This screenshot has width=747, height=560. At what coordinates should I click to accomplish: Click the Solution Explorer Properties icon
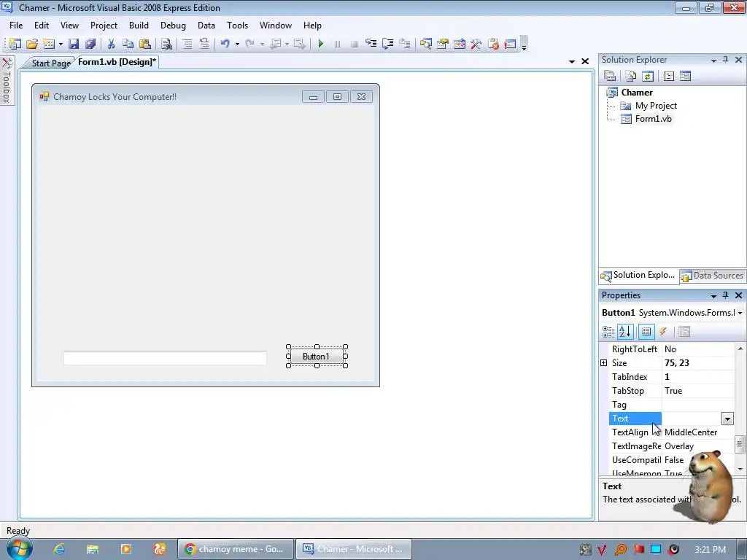610,76
